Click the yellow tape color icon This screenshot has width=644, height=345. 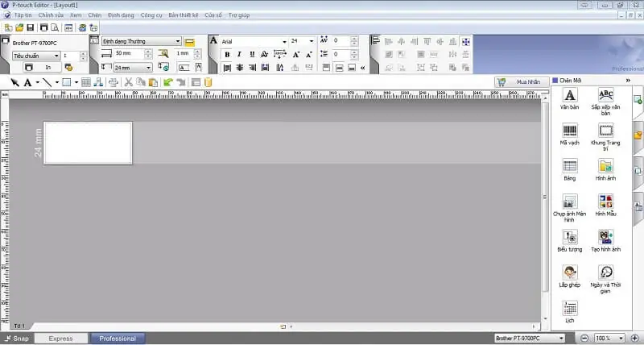click(189, 42)
